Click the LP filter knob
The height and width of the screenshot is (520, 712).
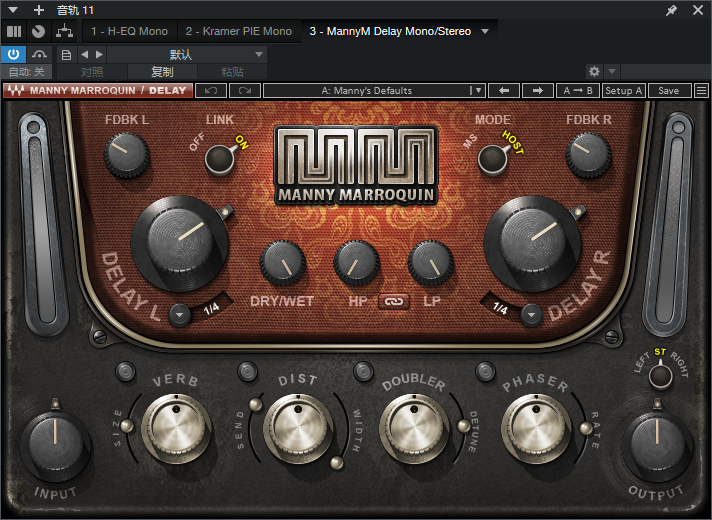430,262
